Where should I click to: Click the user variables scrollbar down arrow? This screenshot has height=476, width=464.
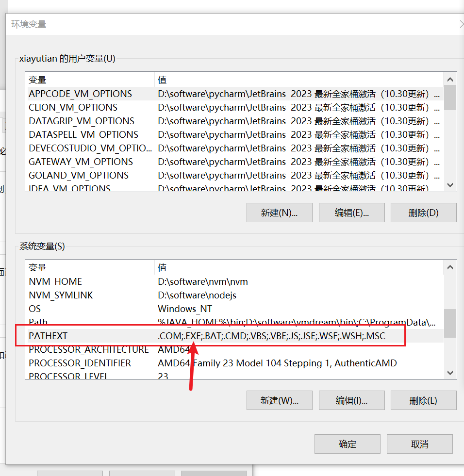[450, 185]
